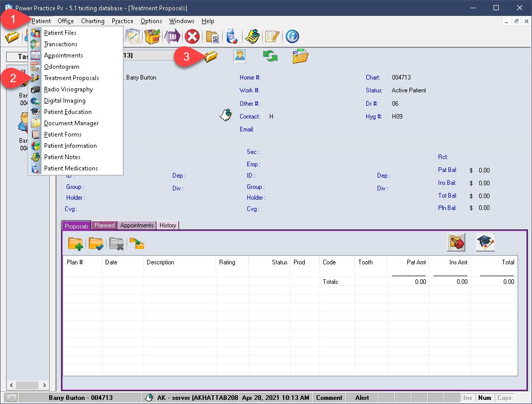Click the Description column header
Viewport: 532px width, 404px height.
pos(180,262)
